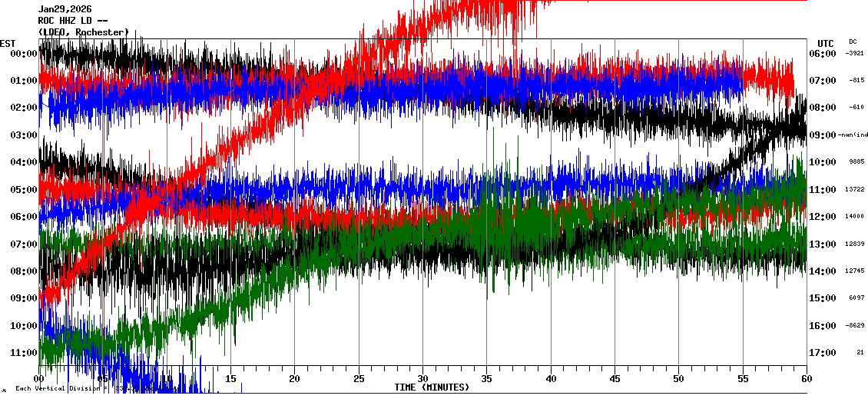Select the 11:00 EST row label
Screen dimensions: 868x399
click(x=25, y=353)
